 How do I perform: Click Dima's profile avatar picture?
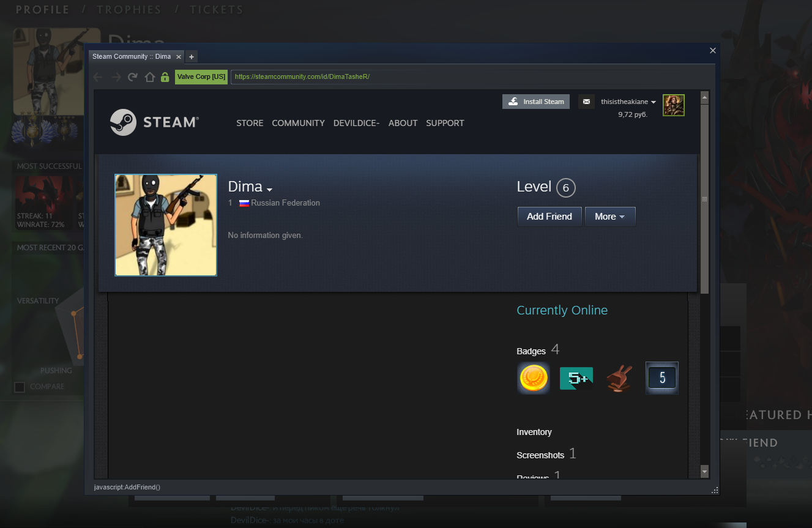point(166,225)
